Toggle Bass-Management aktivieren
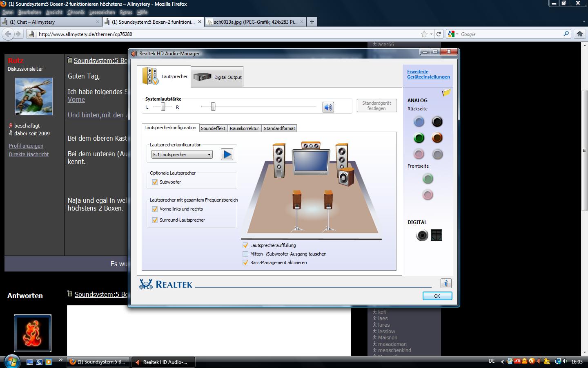Viewport: 588px width, 368px height. (245, 263)
